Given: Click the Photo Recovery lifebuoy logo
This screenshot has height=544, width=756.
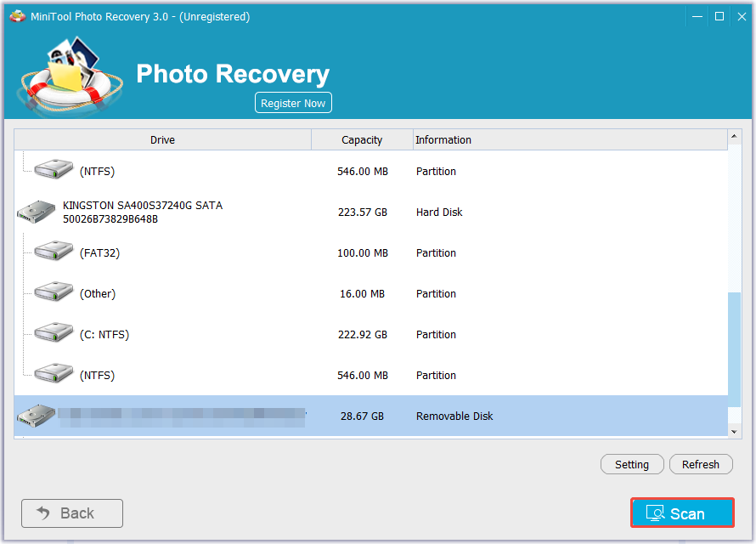Looking at the screenshot, I should [70, 75].
